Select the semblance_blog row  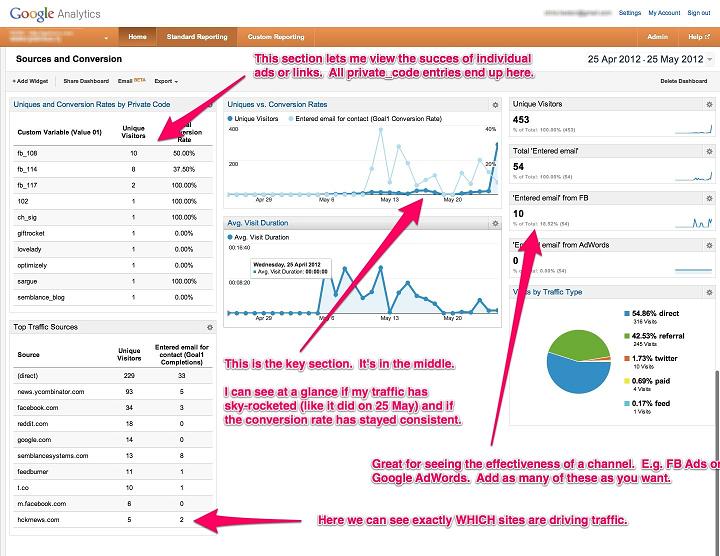tap(113, 298)
